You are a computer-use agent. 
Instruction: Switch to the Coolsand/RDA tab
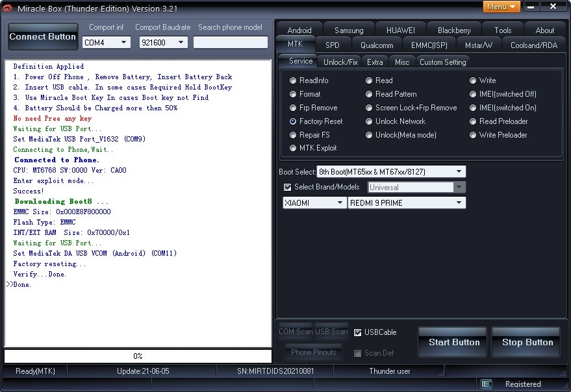534,45
